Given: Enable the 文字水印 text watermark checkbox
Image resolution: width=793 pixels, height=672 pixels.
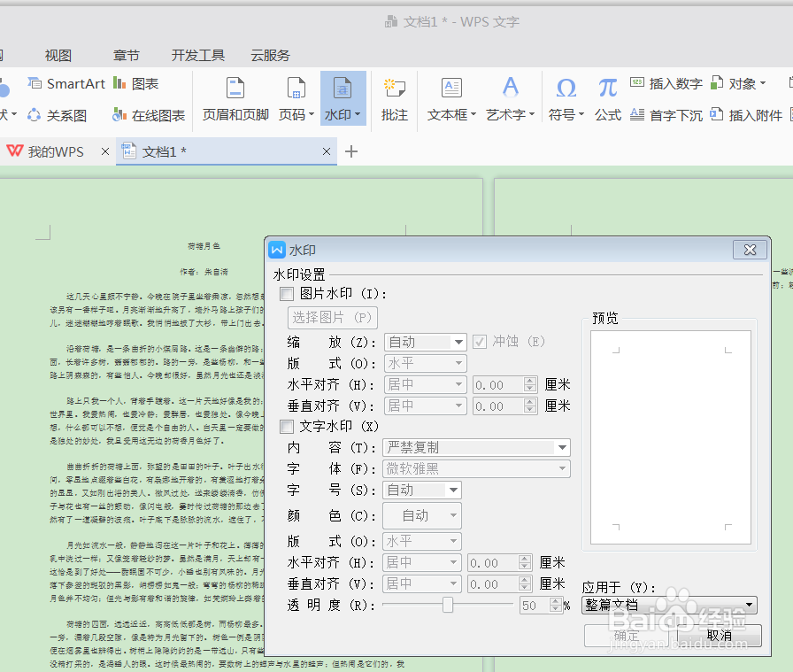Looking at the screenshot, I should pos(286,426).
